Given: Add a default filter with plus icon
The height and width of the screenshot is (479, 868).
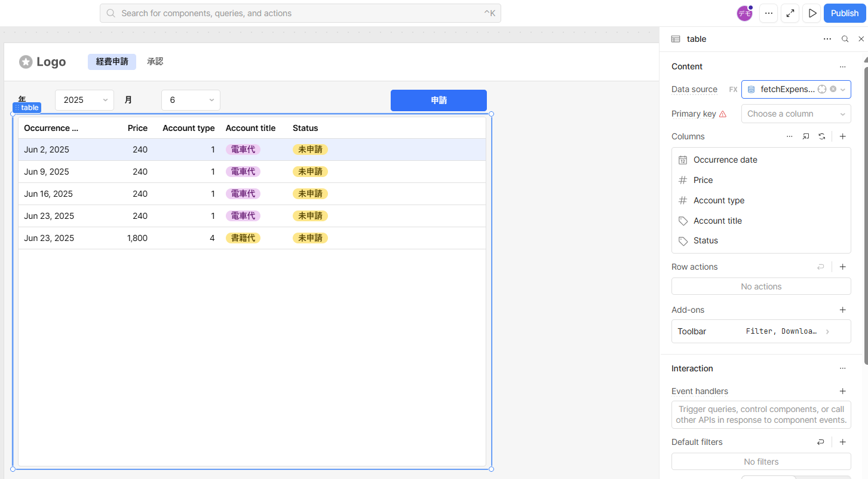Looking at the screenshot, I should (842, 442).
